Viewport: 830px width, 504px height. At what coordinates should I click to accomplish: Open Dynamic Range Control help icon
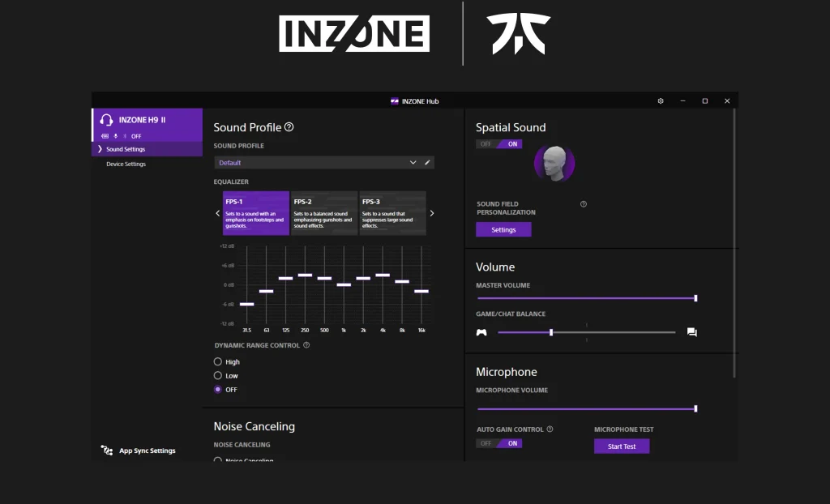(x=306, y=345)
